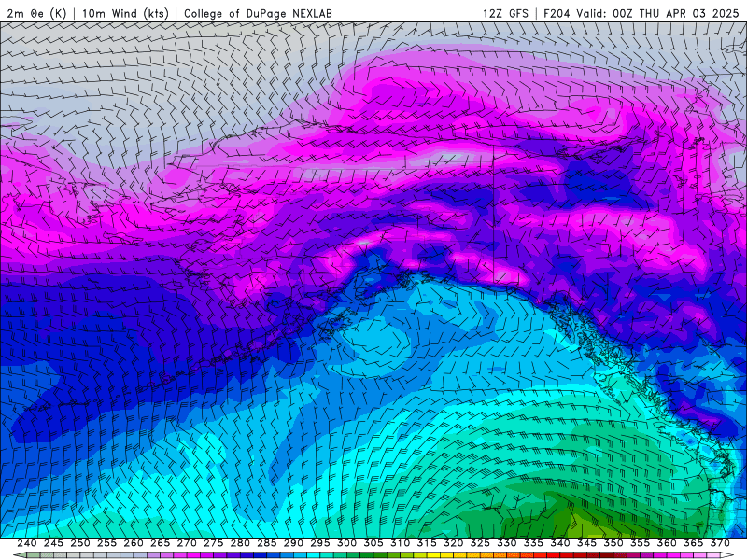Click the 335 color bar label
Image resolution: width=747 pixels, height=560 pixels.
click(533, 543)
